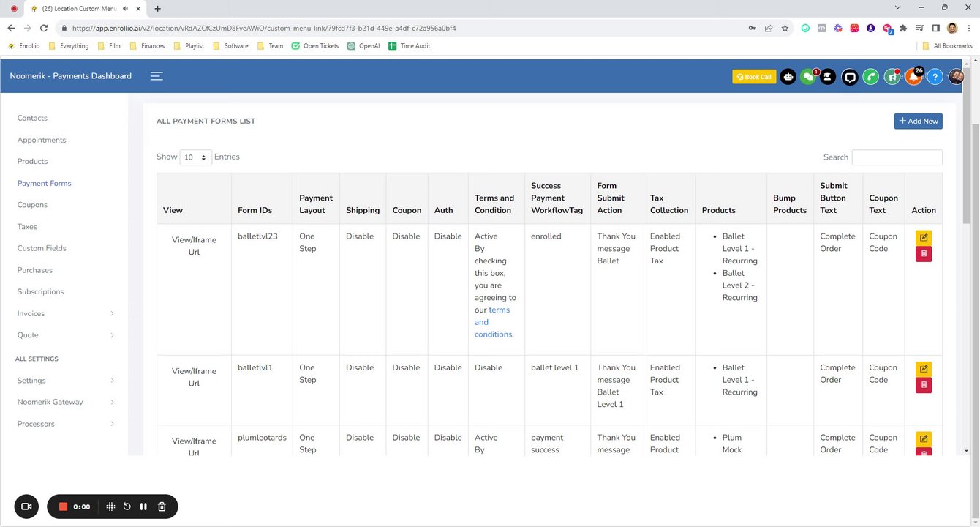
Task: Go to Coupons in the sidebar
Action: click(32, 205)
